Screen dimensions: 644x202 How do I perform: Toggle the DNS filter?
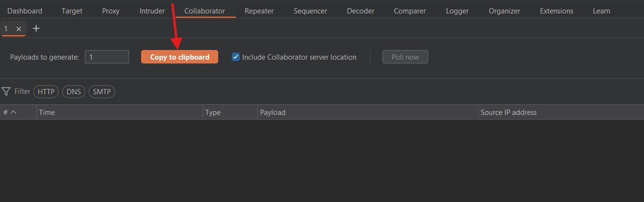click(x=74, y=91)
